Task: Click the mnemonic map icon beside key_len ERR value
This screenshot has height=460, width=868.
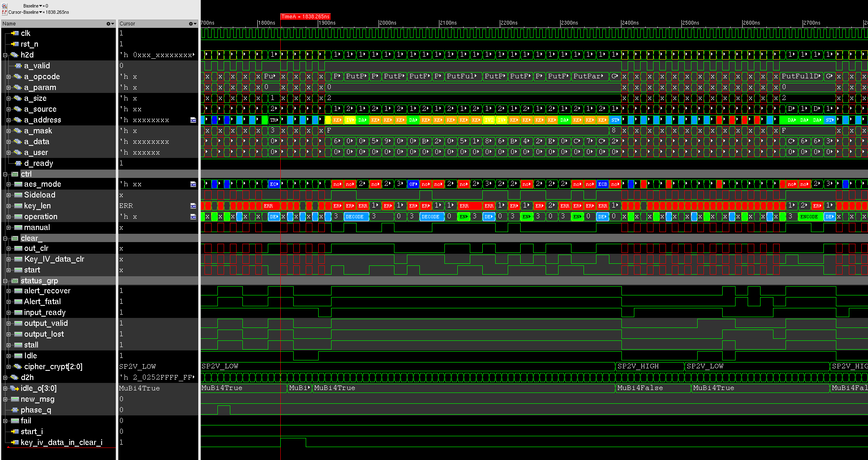Action: pos(193,205)
